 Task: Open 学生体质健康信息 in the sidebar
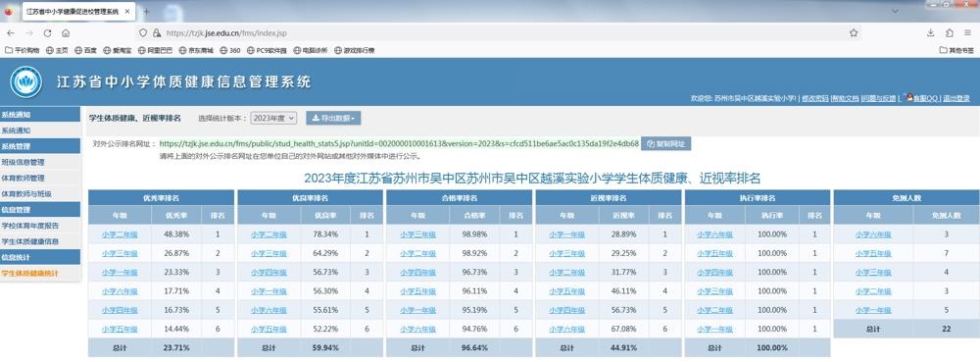(40, 241)
